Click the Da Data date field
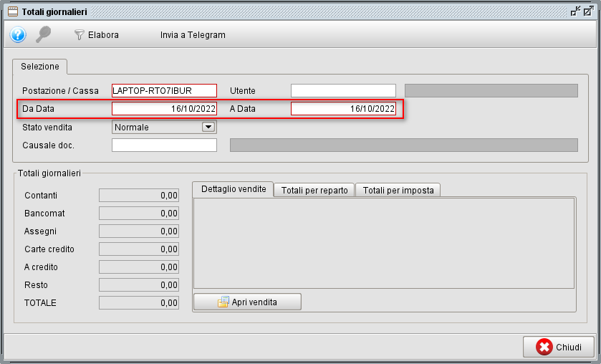601x364 pixels. coord(164,109)
